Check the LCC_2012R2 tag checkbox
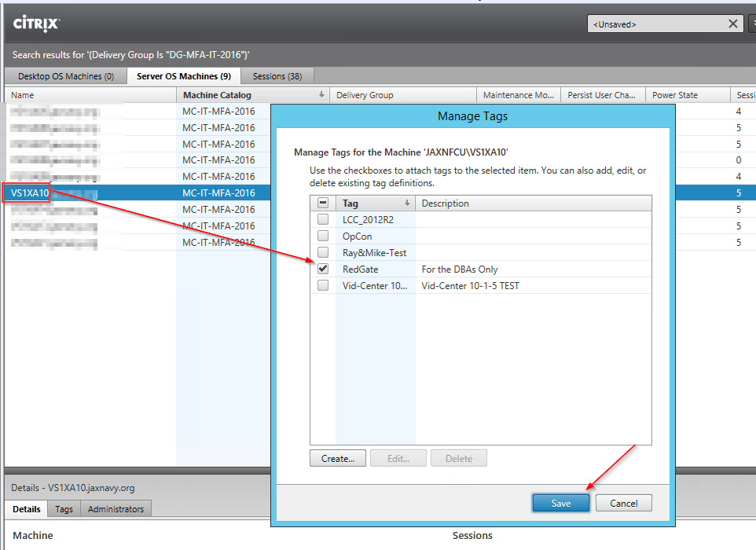Image resolution: width=756 pixels, height=550 pixels. [x=323, y=219]
